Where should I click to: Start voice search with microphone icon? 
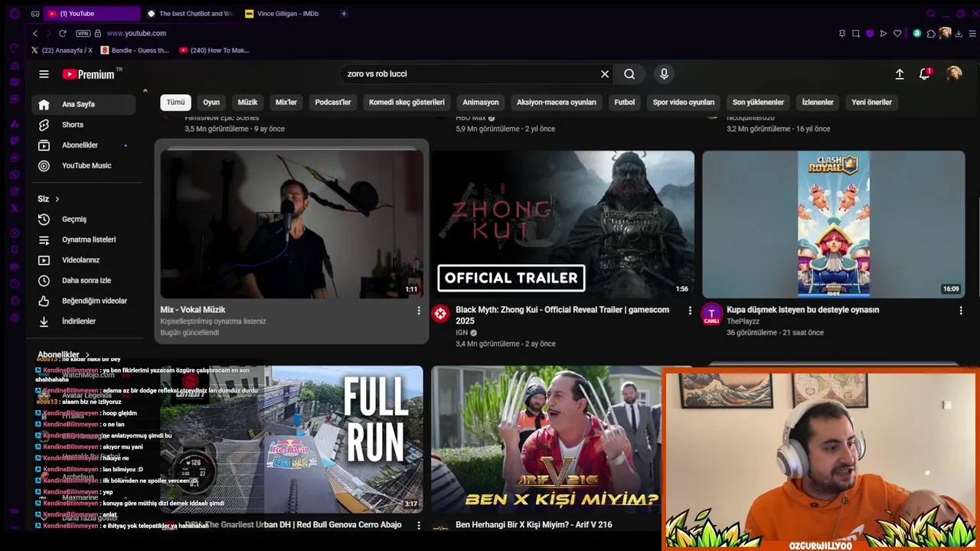(x=664, y=74)
